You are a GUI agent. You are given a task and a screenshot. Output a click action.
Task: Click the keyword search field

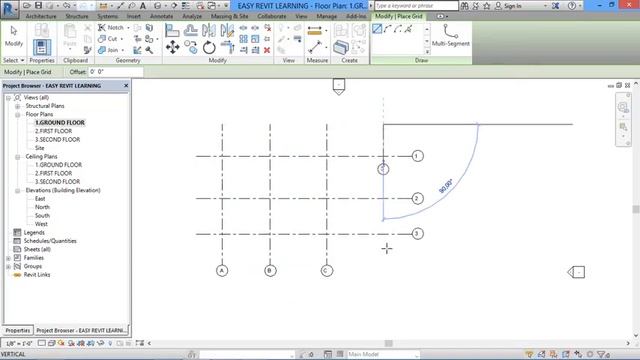416,6
